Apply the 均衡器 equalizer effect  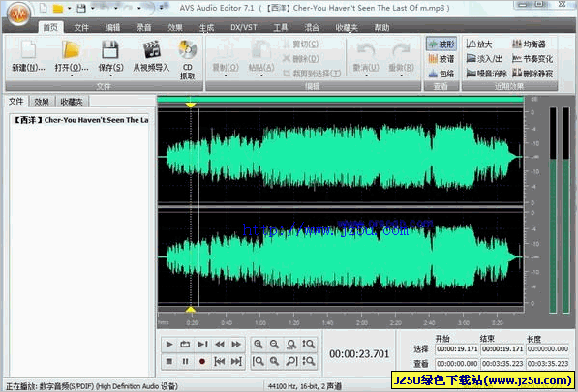[x=529, y=45]
